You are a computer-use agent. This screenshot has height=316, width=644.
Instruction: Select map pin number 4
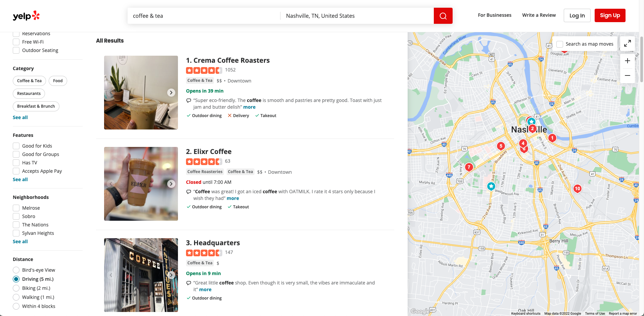(523, 143)
